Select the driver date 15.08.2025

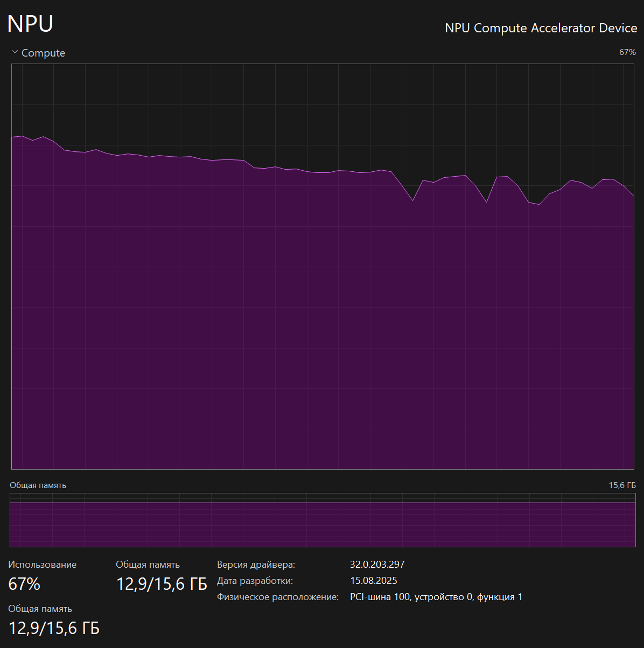click(x=373, y=581)
